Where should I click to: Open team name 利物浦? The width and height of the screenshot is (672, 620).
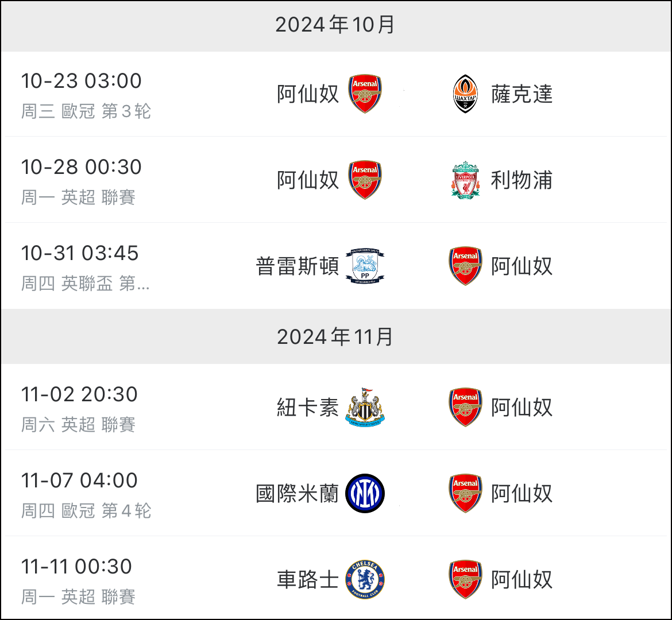(522, 180)
